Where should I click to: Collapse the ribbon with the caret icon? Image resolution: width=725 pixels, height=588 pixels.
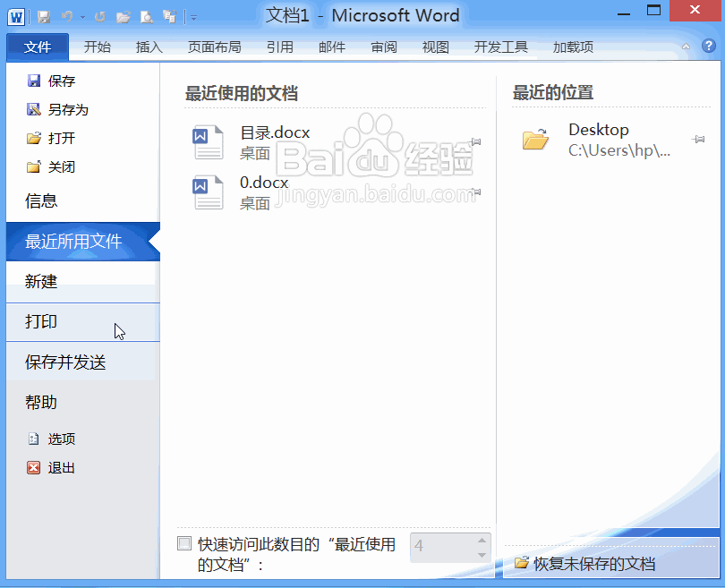687,47
